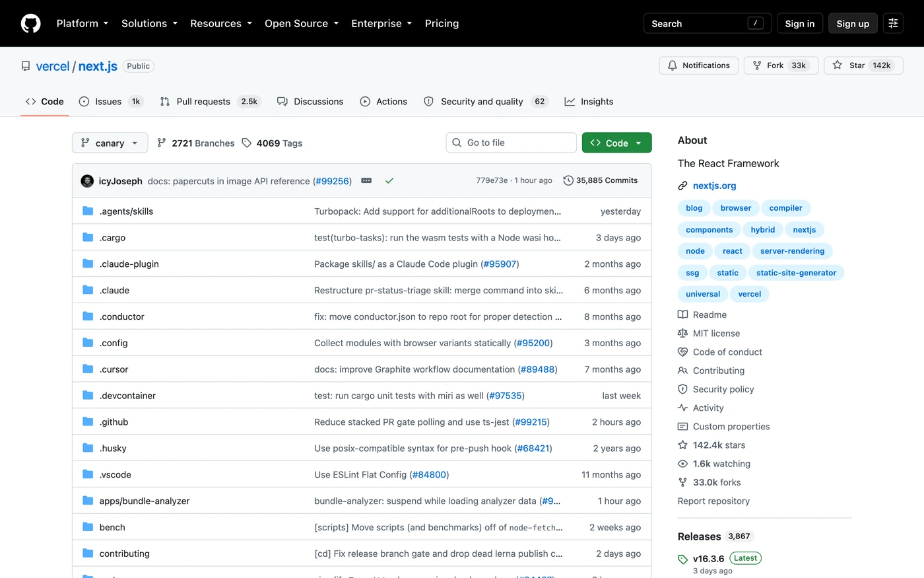Click the .github folder icon
Viewport: 924px width, 578px height.
point(88,421)
